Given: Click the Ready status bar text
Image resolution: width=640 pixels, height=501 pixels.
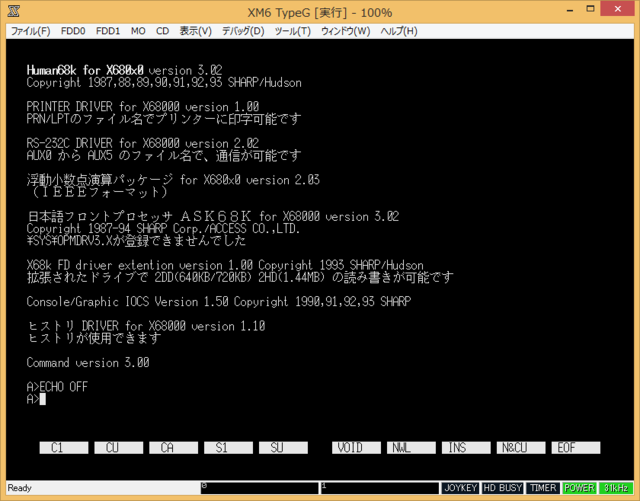Looking at the screenshot, I should 20,488.
